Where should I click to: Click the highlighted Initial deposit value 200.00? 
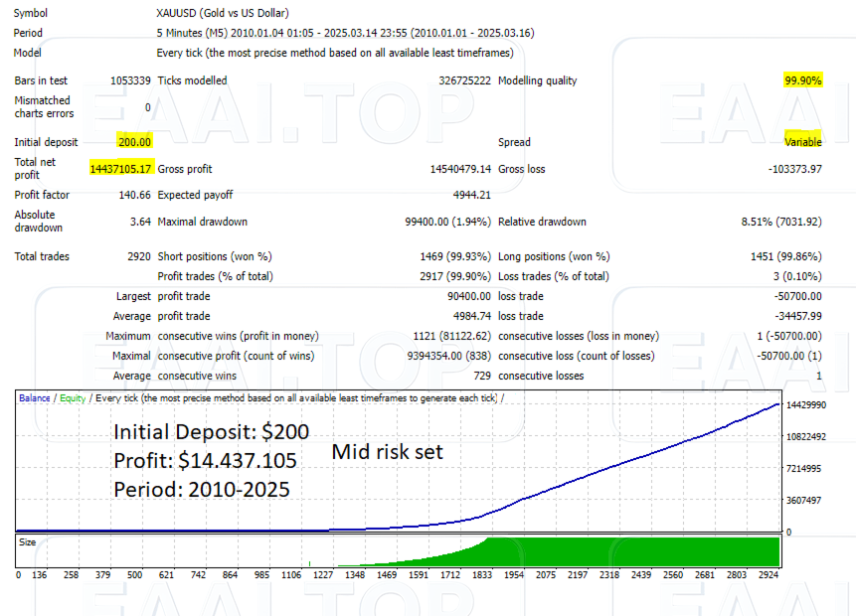[x=134, y=142]
